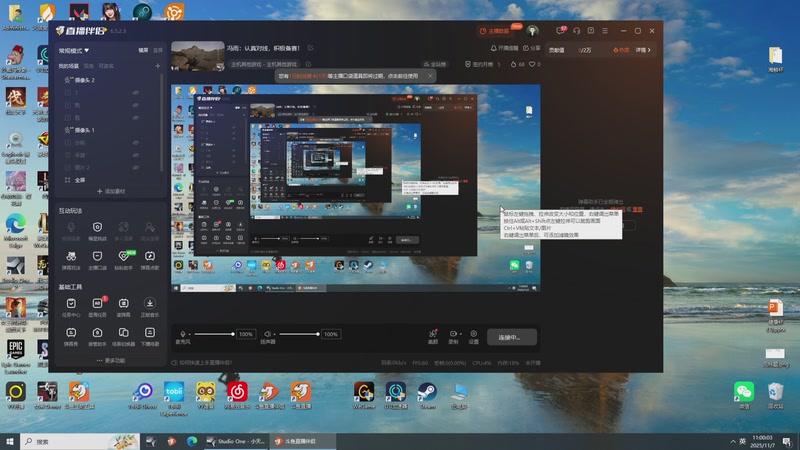Switch to 横屏 landscape mode
This screenshot has height=450, width=800.
tap(143, 50)
